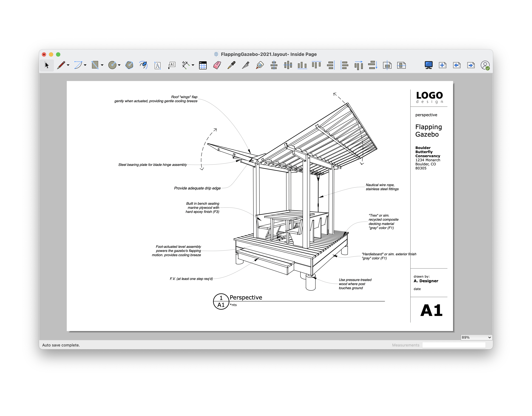Viewport: 532px width, 416px height.
Task: Select the 'Provide adequate drip edge' label
Action: [x=197, y=188]
